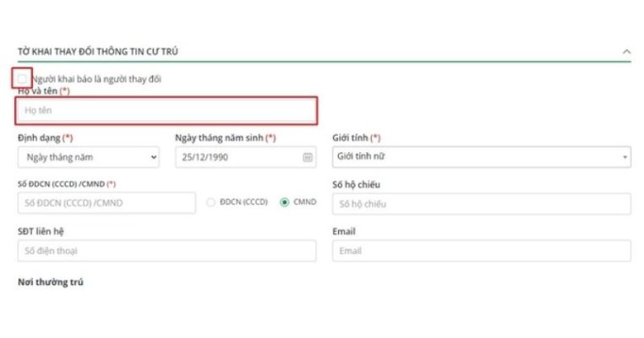This screenshot has width=644, height=338.
Task: Click the 'Định dạng (*)' label
Action: click(45, 137)
